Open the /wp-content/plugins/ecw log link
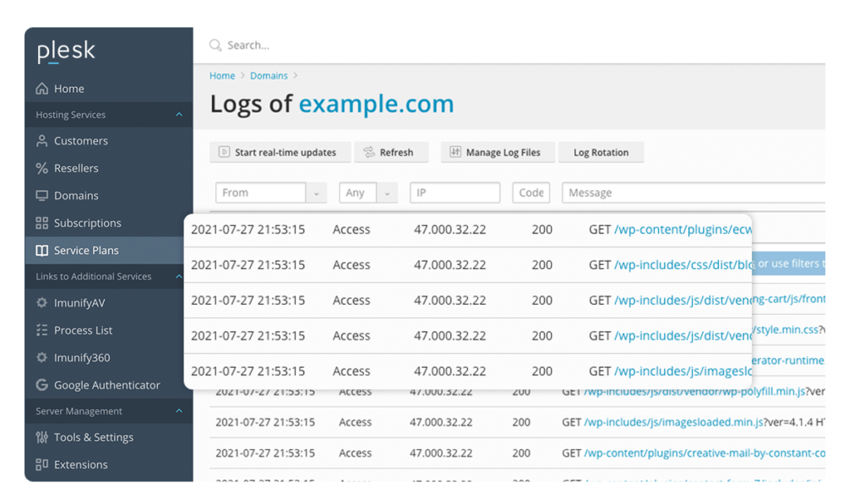The height and width of the screenshot is (504, 865). tap(683, 230)
